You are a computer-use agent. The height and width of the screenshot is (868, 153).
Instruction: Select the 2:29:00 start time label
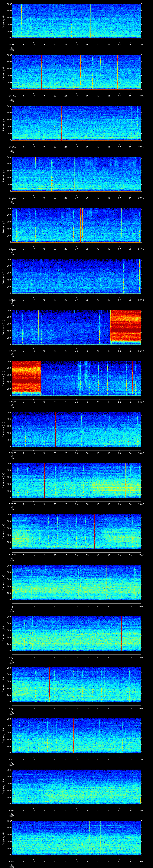(x=12, y=708)
